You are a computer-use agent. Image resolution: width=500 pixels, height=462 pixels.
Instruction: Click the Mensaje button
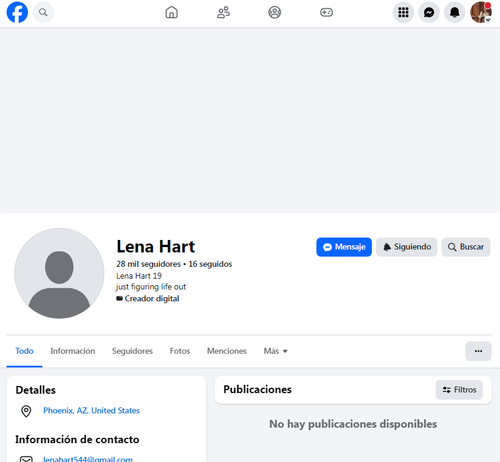(344, 247)
